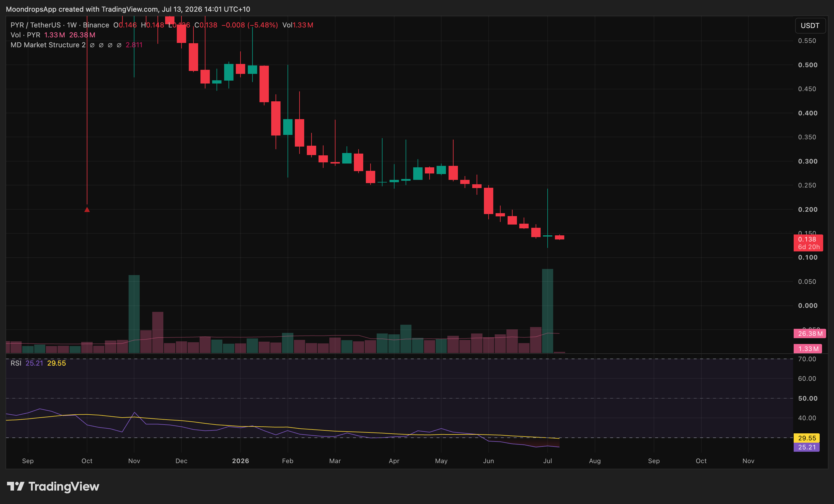This screenshot has width=834, height=504.
Task: Click the Feb label on time axis
Action: [288, 461]
